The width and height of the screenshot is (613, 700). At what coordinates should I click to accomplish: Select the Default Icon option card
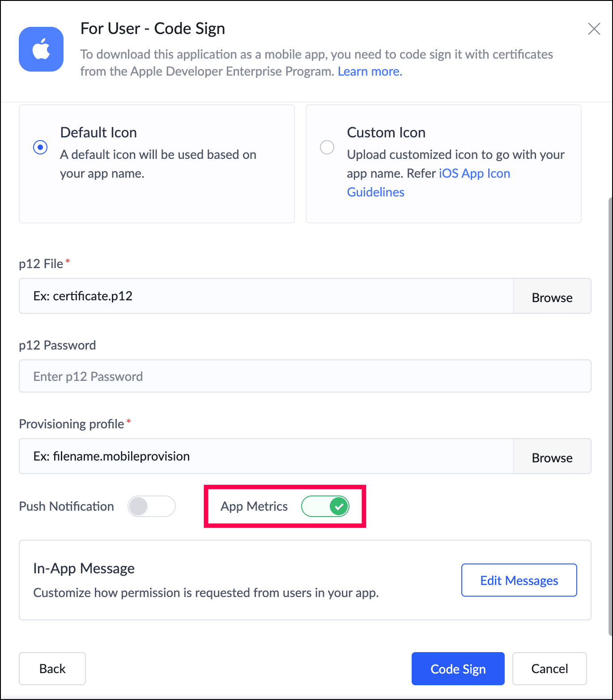coord(157,201)
